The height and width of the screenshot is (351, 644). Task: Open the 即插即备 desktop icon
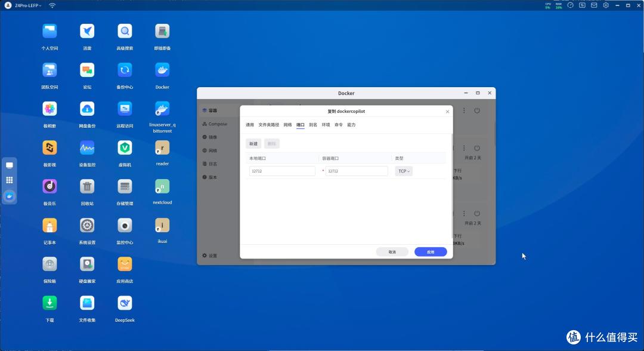tap(162, 31)
